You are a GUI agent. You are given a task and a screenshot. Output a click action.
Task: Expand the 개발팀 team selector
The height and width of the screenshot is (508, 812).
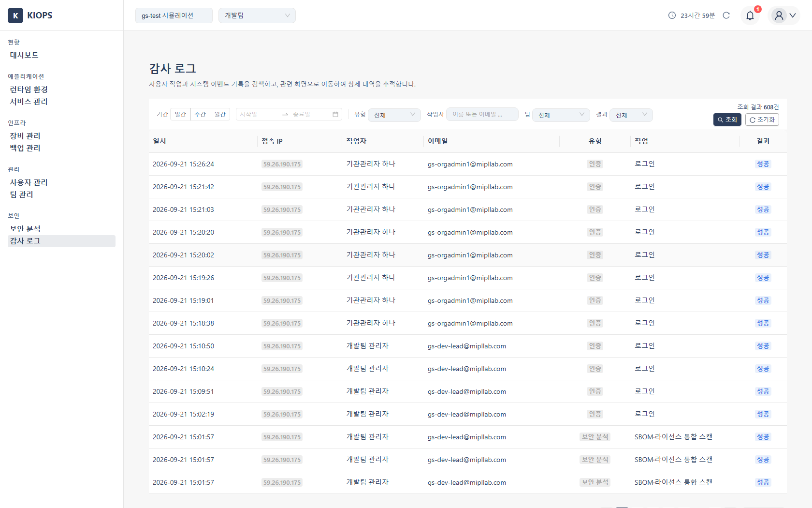click(x=257, y=15)
